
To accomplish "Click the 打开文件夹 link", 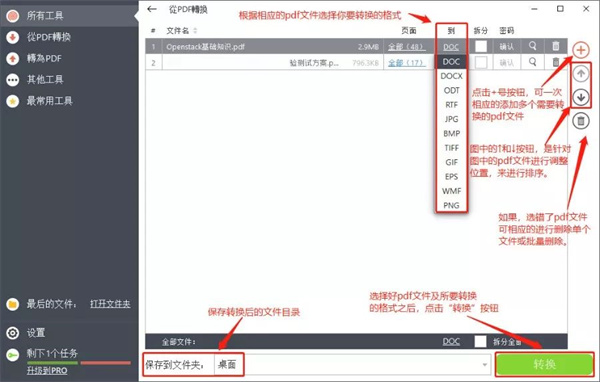I will point(110,304).
